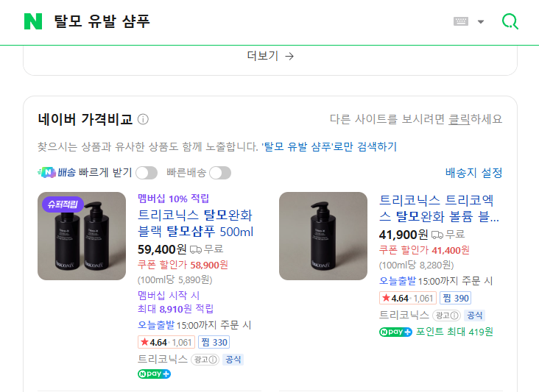Click 찜 390 button
This screenshot has width=539, height=392.
click(x=456, y=298)
